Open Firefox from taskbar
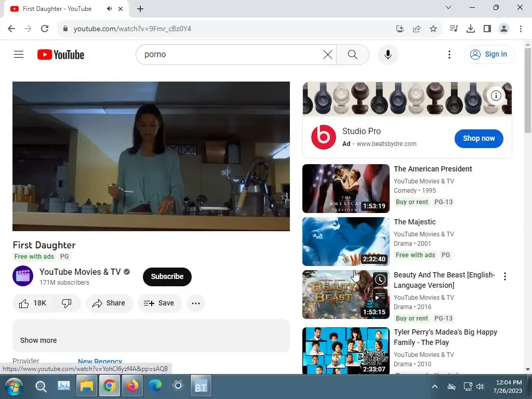 click(132, 386)
